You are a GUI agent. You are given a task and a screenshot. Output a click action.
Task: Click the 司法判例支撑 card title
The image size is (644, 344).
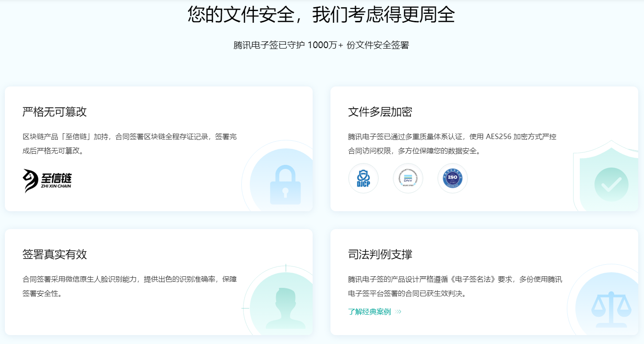tap(380, 254)
